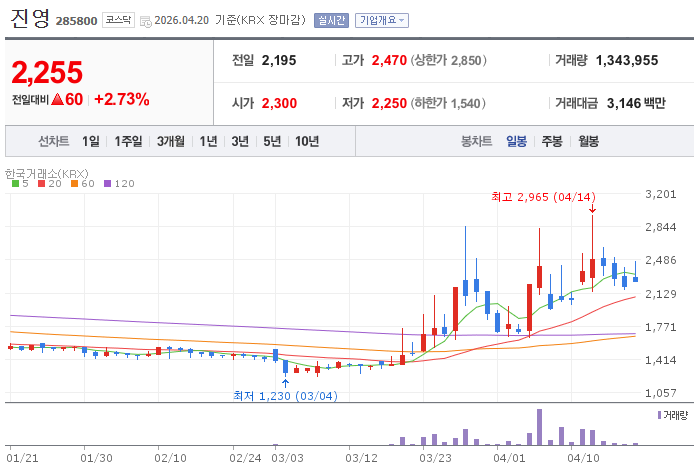Screen dimensions: 694x469
Task: Click the purple 거래량 volume legend swatch
Action: 659,415
